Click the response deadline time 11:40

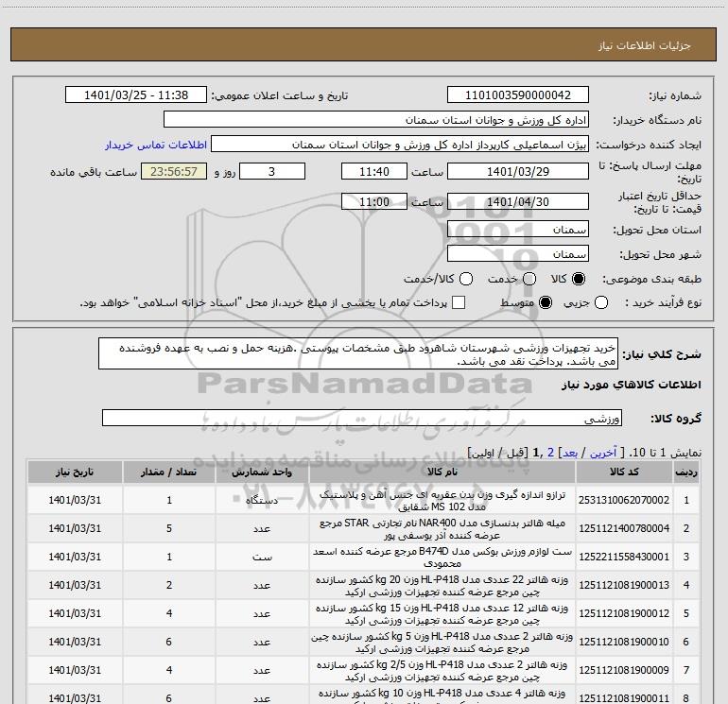pyautogui.click(x=374, y=171)
